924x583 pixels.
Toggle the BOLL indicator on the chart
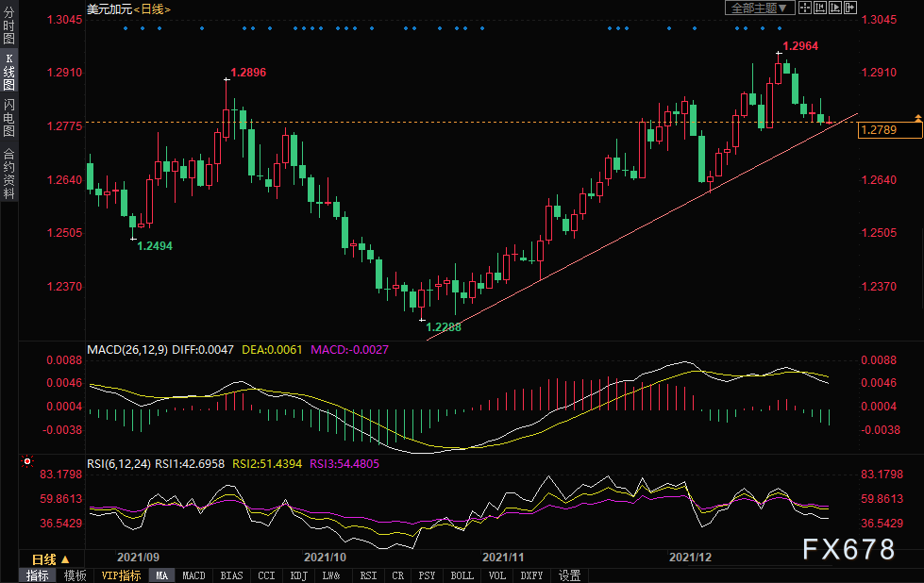[462, 575]
